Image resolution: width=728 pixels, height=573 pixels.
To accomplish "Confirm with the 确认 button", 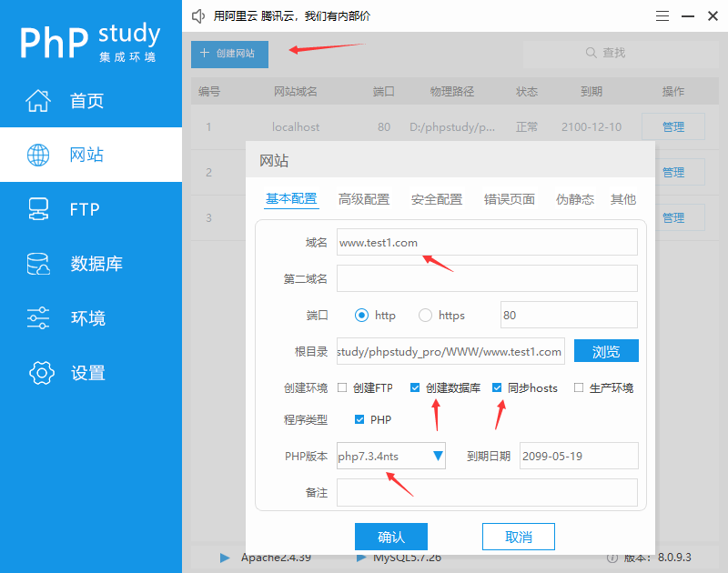I will pos(391,537).
